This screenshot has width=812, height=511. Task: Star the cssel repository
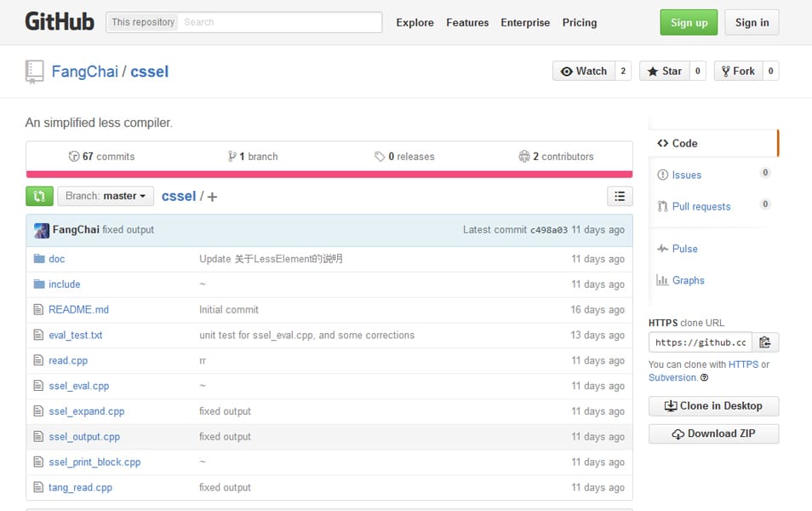(663, 72)
